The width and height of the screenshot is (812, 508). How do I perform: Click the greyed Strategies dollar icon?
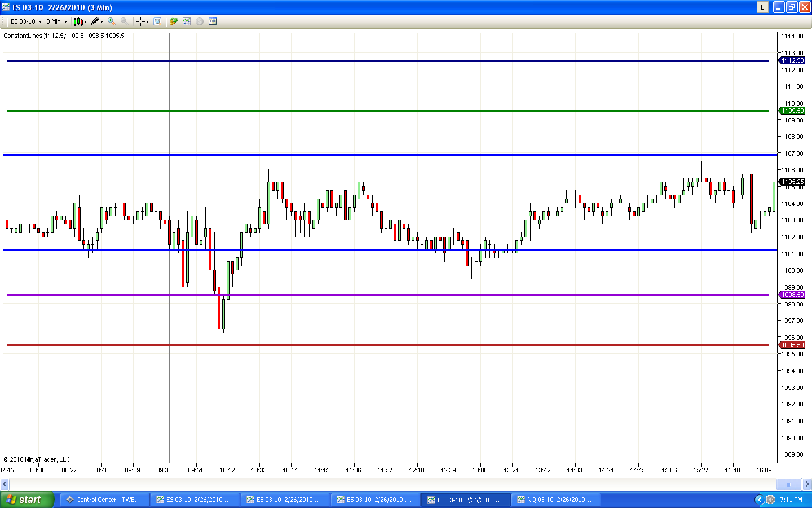click(x=200, y=21)
